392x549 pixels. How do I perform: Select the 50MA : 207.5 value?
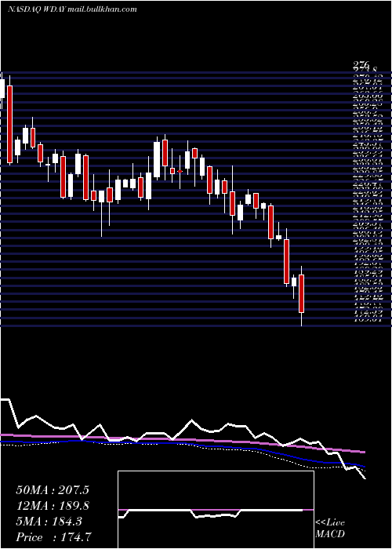click(x=53, y=490)
